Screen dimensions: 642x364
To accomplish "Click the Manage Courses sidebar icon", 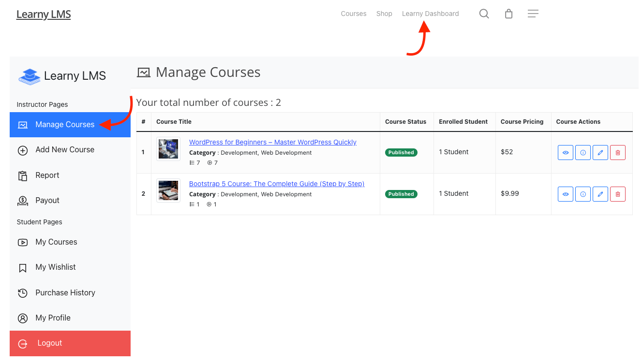I will [x=23, y=125].
